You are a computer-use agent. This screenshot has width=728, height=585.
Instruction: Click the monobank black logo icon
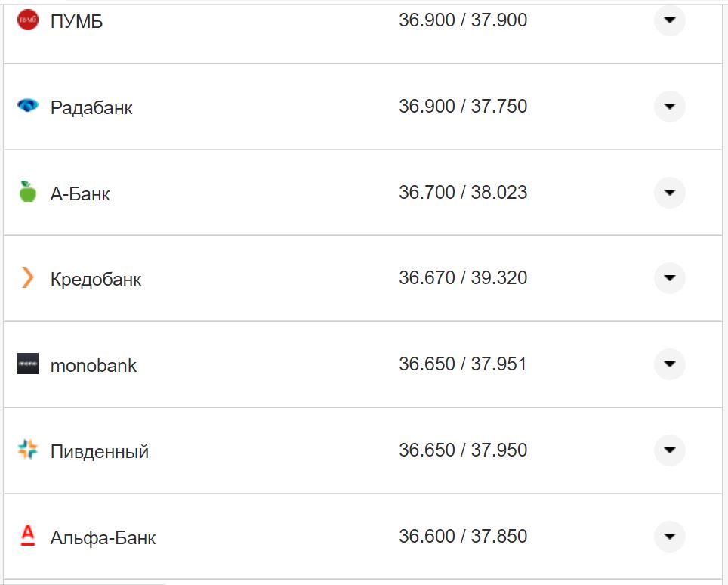28,364
